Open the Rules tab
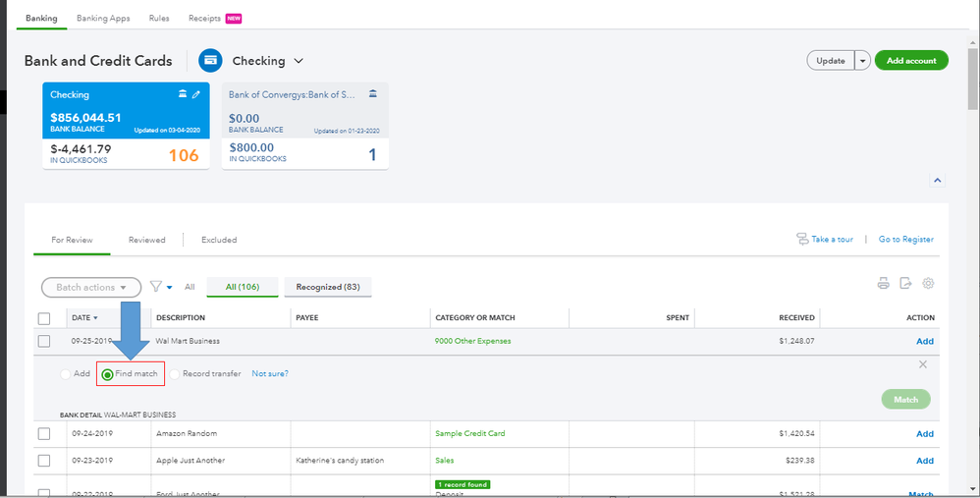The width and height of the screenshot is (980, 498). click(159, 19)
